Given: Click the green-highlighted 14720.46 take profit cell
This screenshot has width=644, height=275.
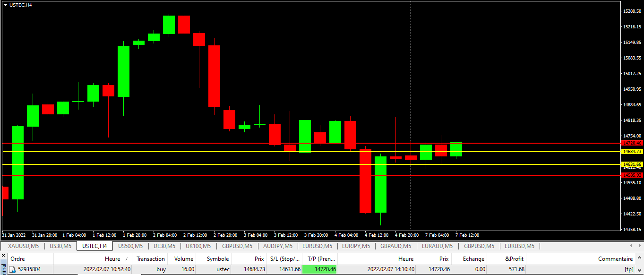Looking at the screenshot, I should (x=320, y=269).
